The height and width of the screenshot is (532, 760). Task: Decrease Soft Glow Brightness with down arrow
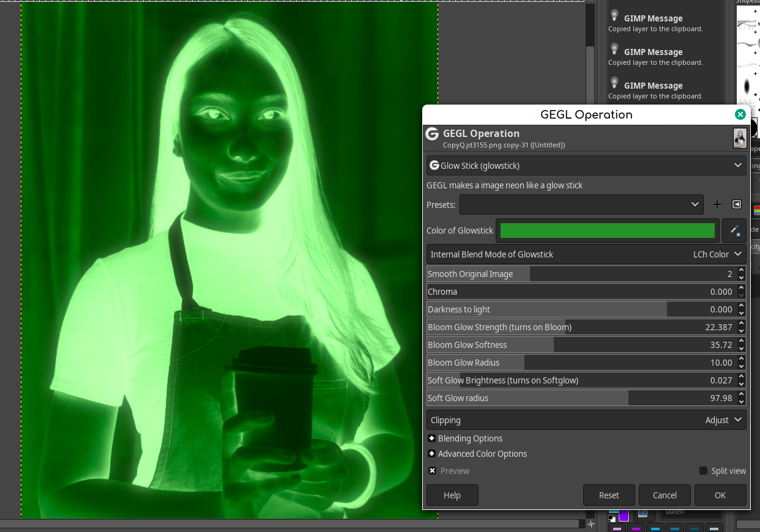point(741,384)
